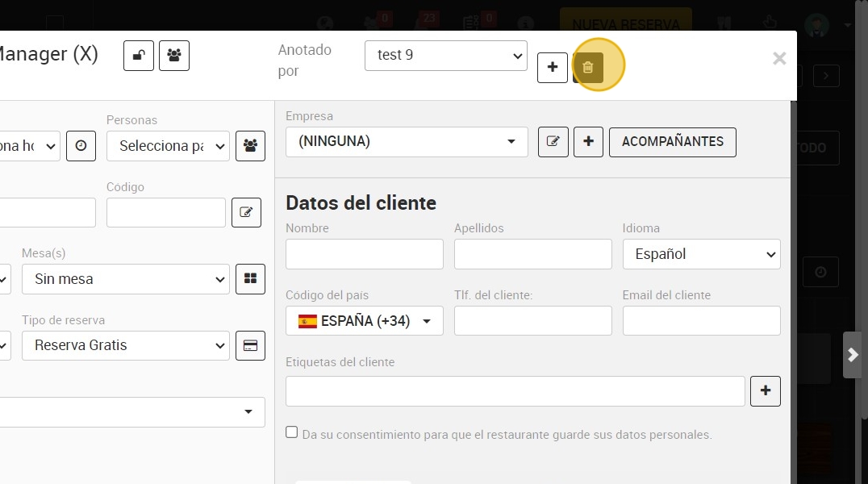Add new annotator with plus button

[x=553, y=68]
